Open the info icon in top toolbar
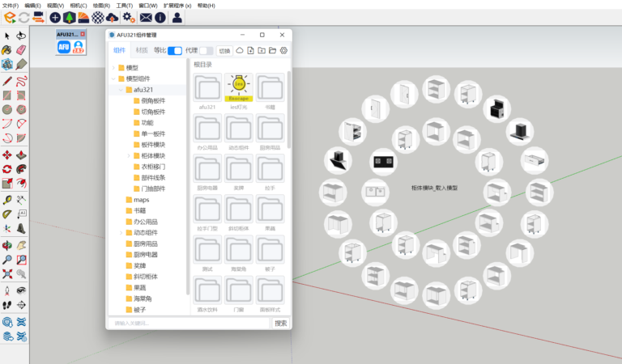 pos(160,17)
